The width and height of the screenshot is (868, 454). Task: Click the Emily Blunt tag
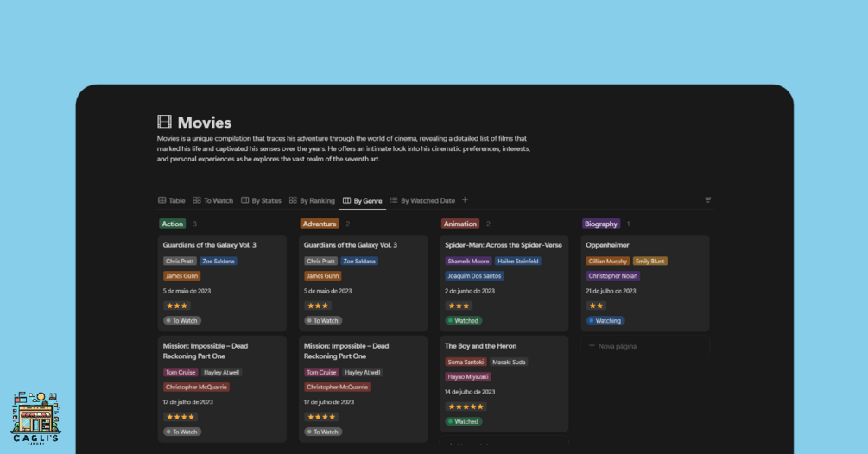pos(649,261)
